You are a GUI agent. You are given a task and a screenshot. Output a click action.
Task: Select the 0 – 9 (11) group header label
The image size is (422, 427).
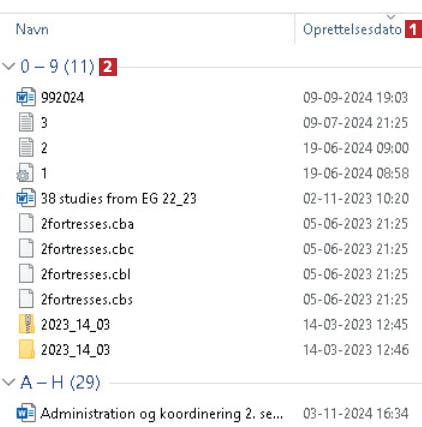pos(57,66)
